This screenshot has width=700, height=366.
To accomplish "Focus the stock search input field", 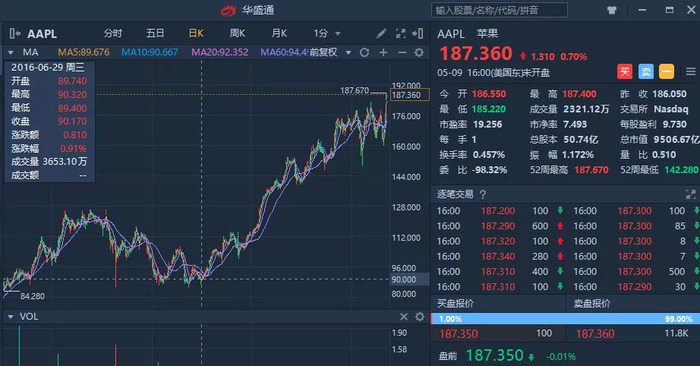I will point(499,10).
